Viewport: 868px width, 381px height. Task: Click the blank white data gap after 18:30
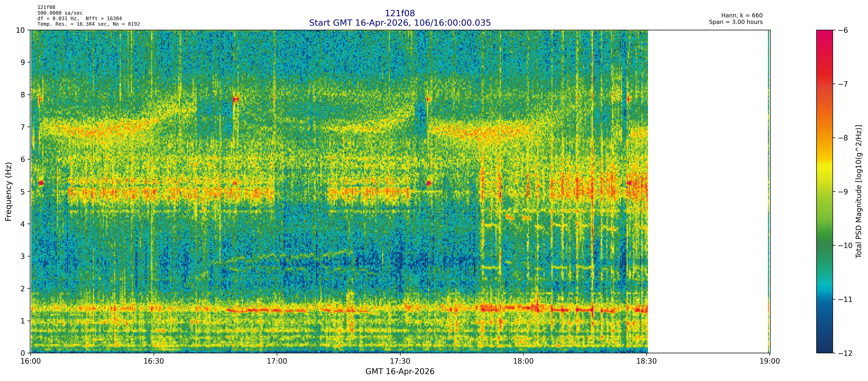[708, 192]
